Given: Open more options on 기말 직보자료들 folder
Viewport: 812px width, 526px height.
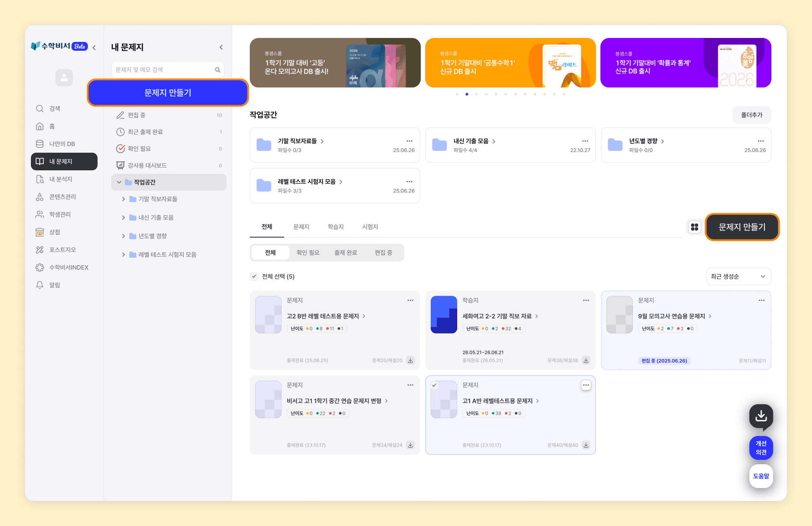Looking at the screenshot, I should click(x=410, y=141).
